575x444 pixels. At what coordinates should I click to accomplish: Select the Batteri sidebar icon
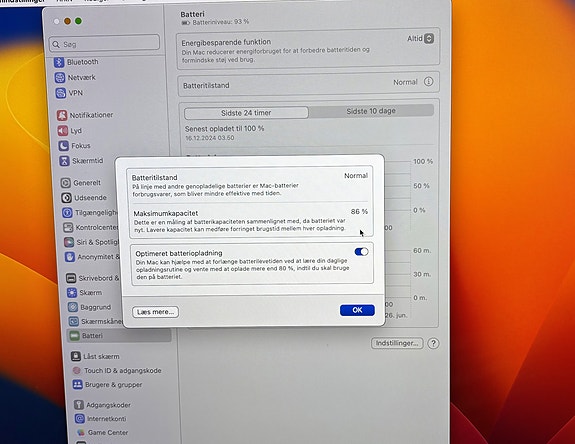(x=74, y=335)
